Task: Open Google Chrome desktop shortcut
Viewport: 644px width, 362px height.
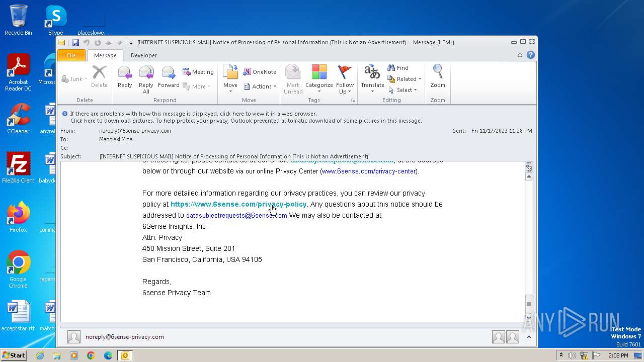Action: tap(18, 269)
